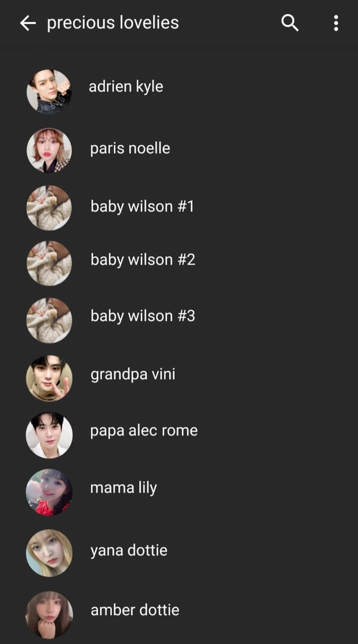Open baby wilson #1's avatar photo
This screenshot has width=358, height=644.
[49, 208]
